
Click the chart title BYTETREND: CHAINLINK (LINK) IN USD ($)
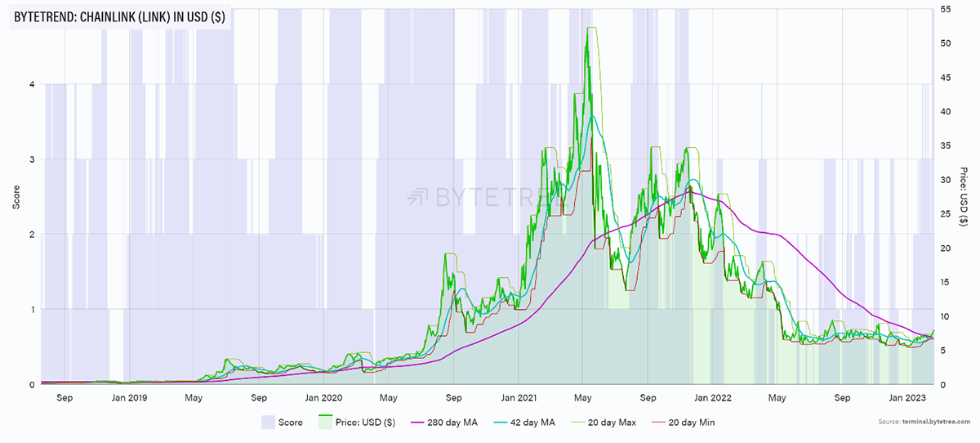click(x=120, y=16)
